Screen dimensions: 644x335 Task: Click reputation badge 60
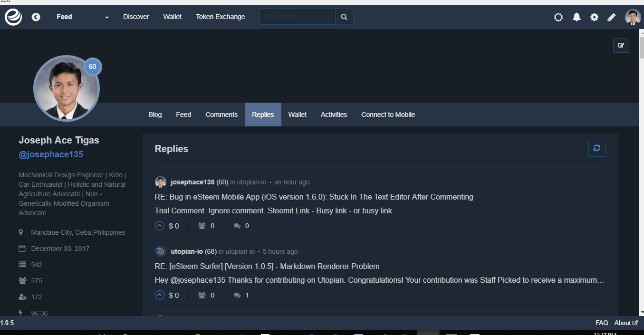coord(92,67)
